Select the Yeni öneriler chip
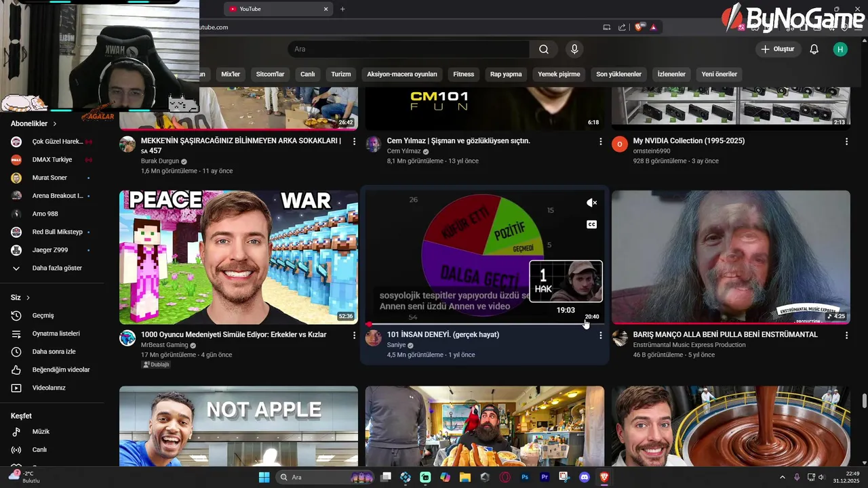This screenshot has width=868, height=488. tap(719, 74)
